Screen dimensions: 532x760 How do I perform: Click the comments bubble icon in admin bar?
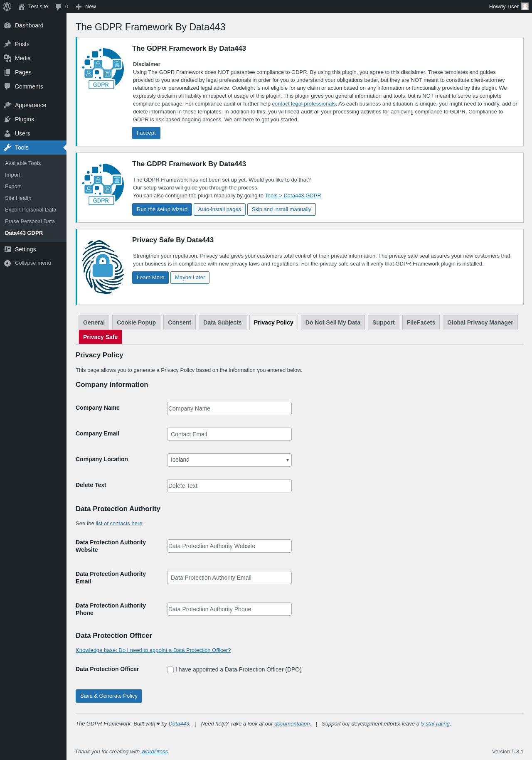coord(58,7)
